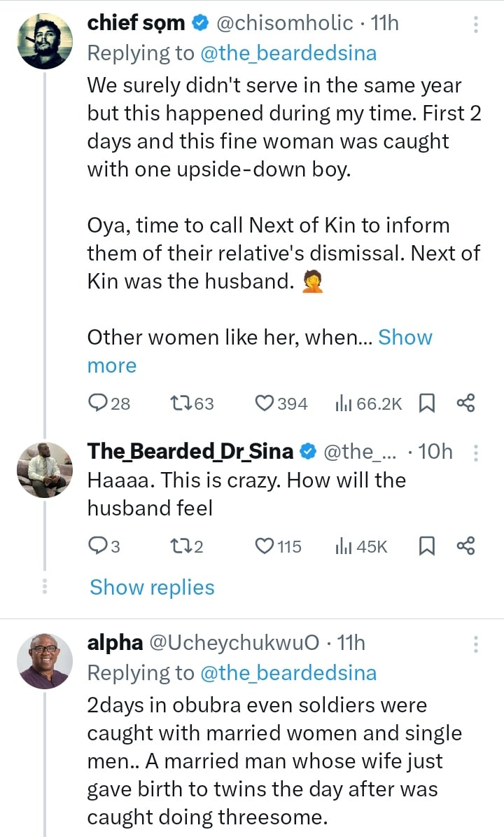Open chief som's profile picture
The height and width of the screenshot is (837, 504).
coord(44,41)
